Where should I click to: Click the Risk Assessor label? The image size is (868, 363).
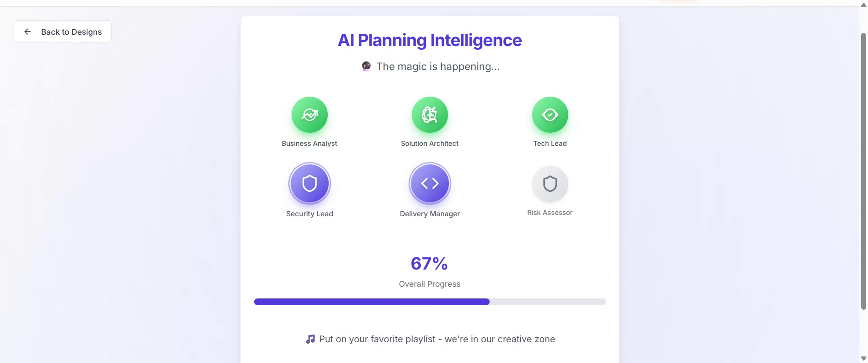550,213
